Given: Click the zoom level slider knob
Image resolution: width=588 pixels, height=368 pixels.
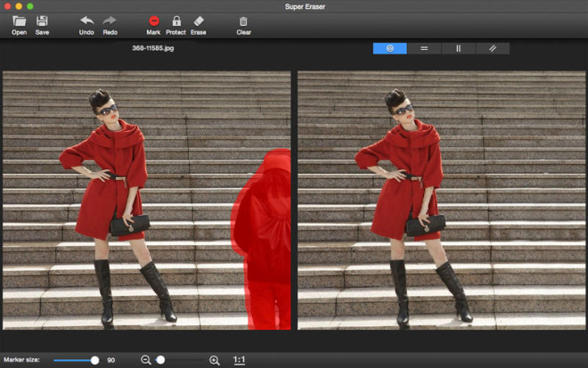Looking at the screenshot, I should pyautogui.click(x=161, y=360).
